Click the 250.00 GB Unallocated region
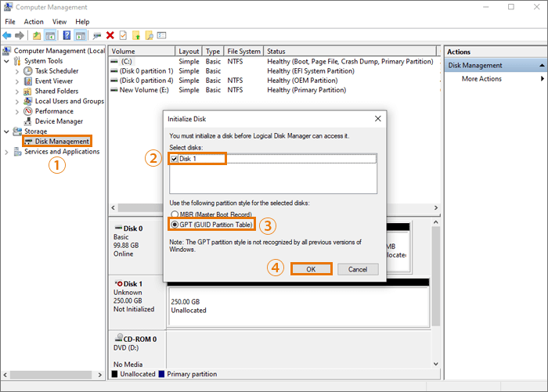Screen dimensions: 548x392 tap(298, 307)
